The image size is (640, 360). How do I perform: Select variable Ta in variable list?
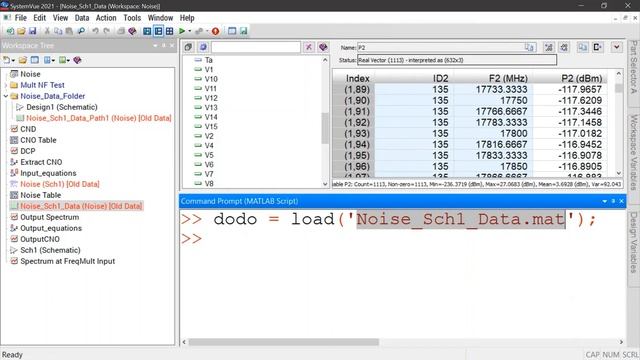click(209, 60)
